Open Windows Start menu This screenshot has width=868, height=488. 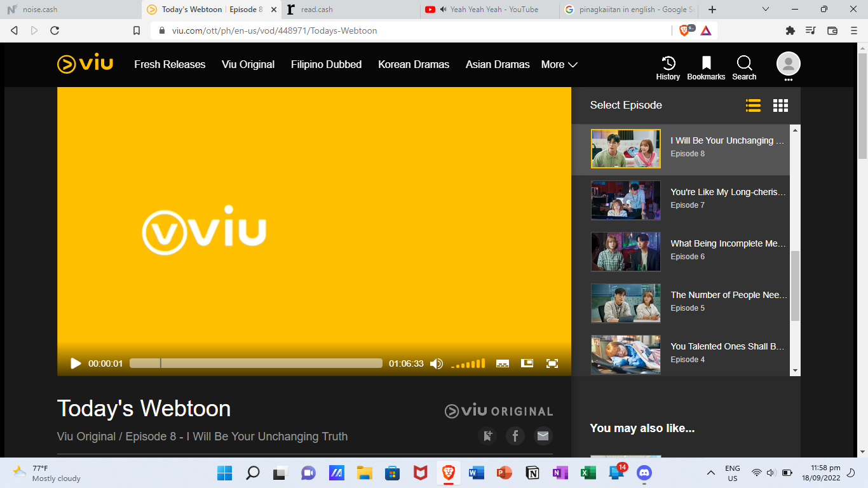pyautogui.click(x=224, y=473)
